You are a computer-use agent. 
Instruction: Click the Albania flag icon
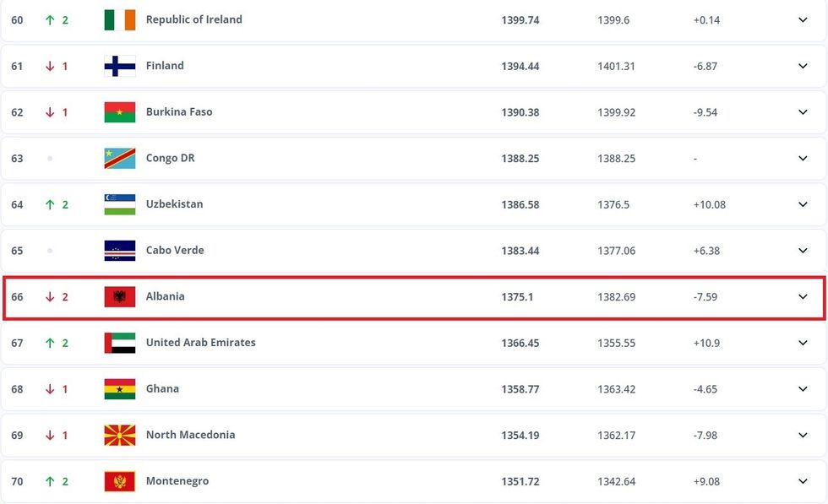coord(119,297)
